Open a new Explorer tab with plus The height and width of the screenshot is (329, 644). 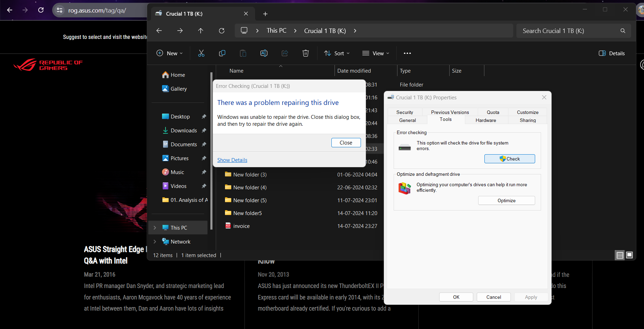pos(265,14)
